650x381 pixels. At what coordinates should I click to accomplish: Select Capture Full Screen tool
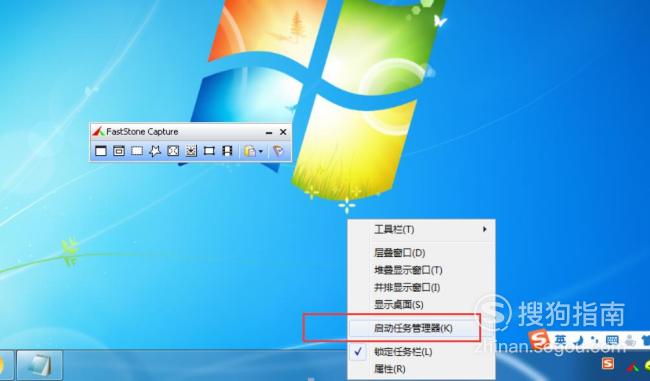point(173,151)
